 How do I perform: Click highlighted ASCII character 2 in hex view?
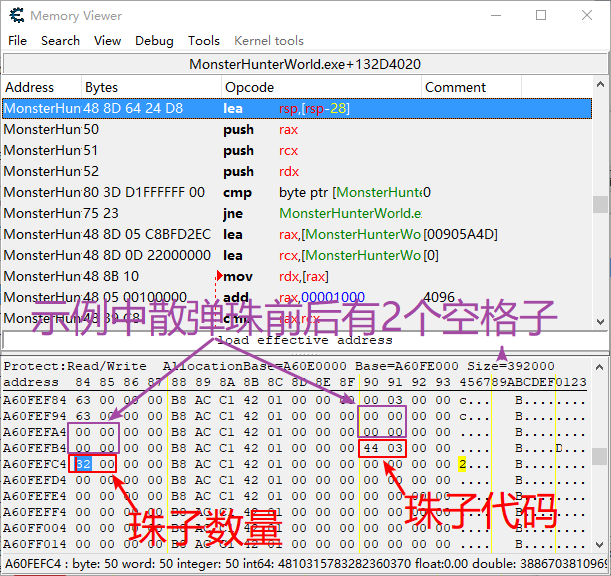[462, 464]
